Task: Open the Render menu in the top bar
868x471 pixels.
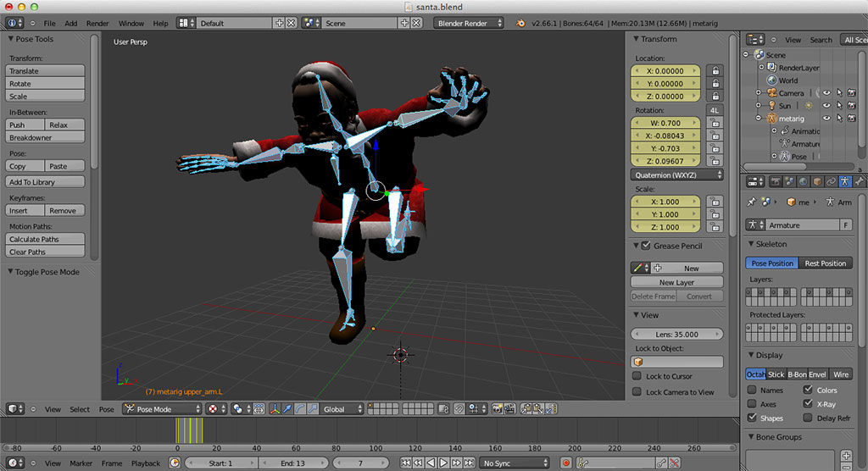Action: [x=97, y=24]
